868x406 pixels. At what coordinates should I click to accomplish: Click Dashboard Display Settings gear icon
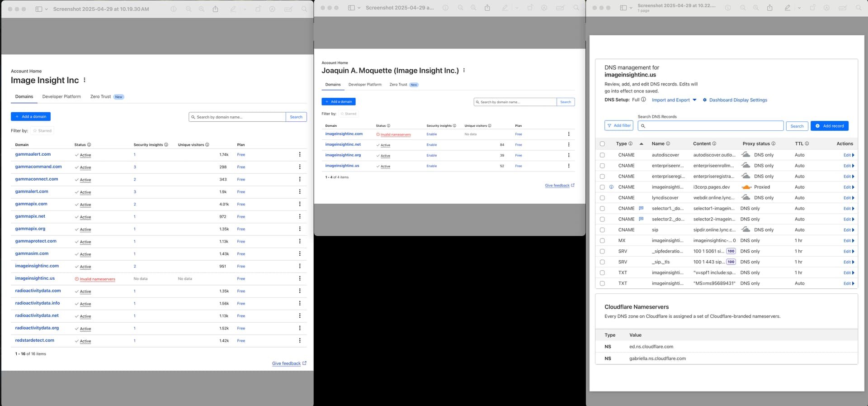(x=705, y=100)
